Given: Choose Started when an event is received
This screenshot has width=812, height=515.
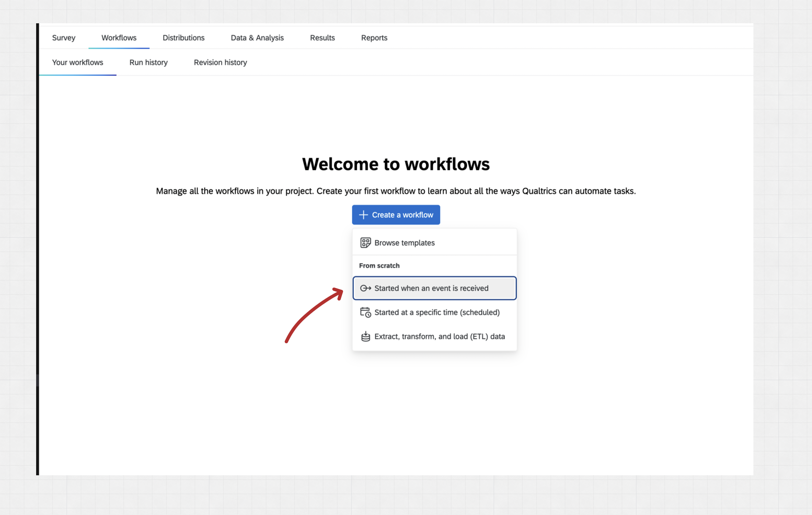Looking at the screenshot, I should [431, 288].
